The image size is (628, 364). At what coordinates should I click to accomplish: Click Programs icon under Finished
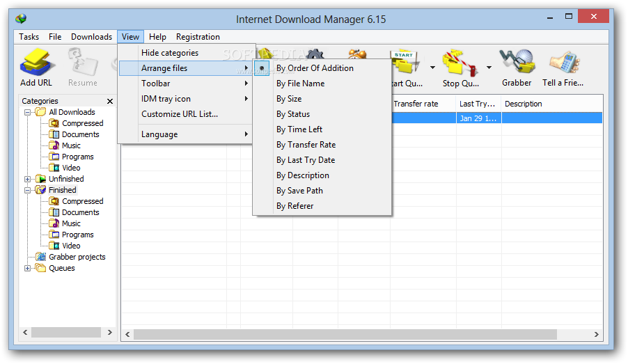pos(54,235)
